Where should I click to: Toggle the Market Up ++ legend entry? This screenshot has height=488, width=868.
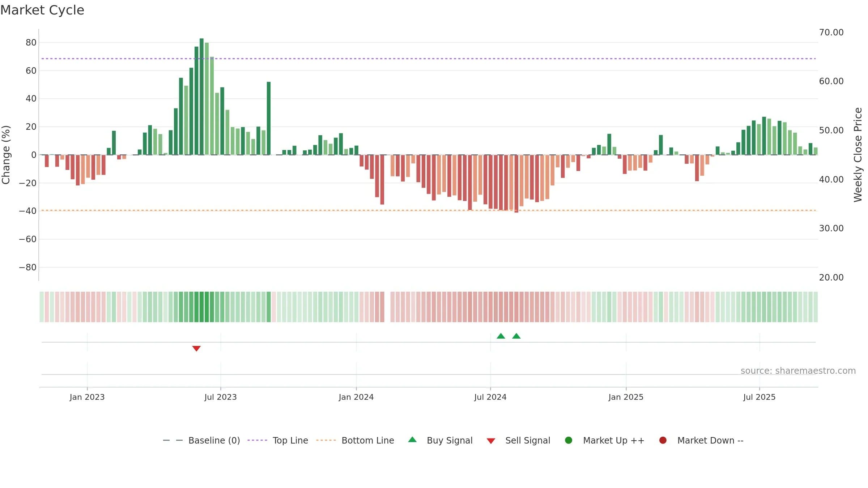click(x=605, y=440)
